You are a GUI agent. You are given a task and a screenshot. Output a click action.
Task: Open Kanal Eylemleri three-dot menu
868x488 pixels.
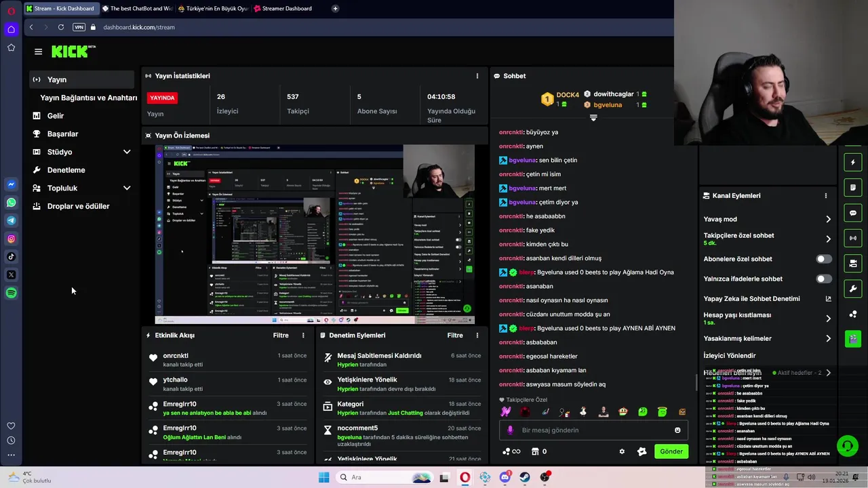(825, 196)
